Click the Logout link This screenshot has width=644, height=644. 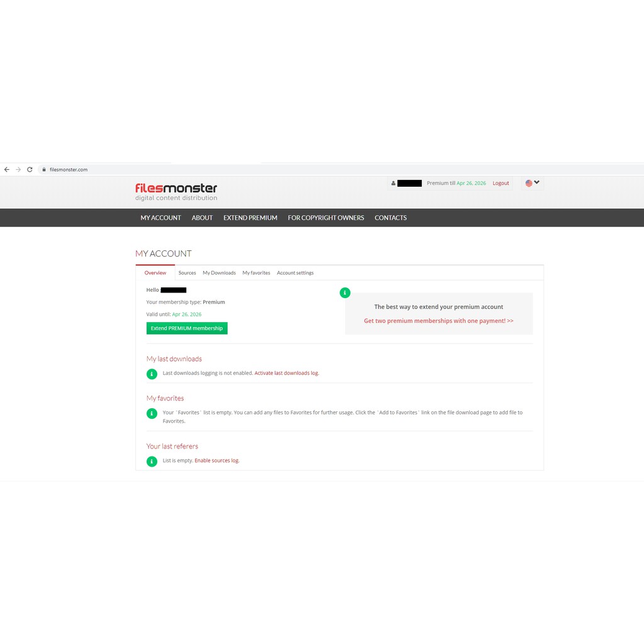coord(501,183)
